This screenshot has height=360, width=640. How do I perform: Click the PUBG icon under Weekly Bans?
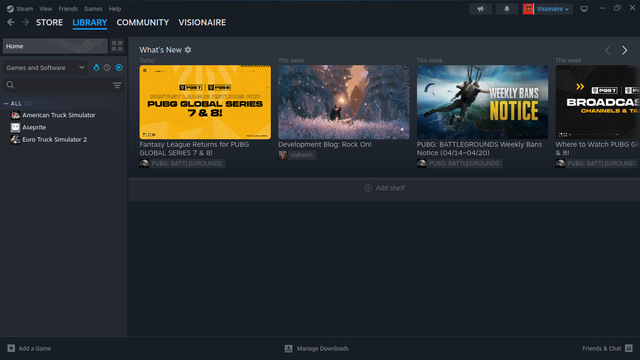click(422, 164)
